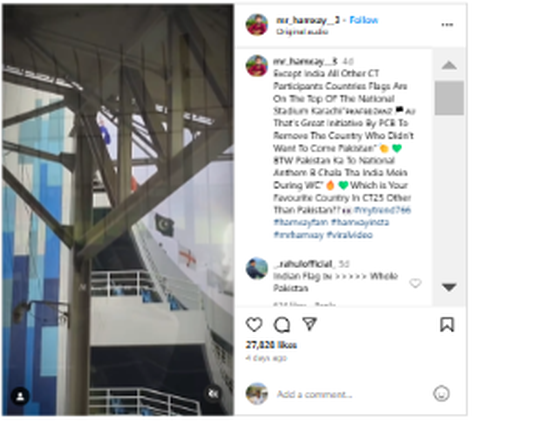Open the #hamxayfam hashtag
This screenshot has width=550, height=436.
point(301,222)
